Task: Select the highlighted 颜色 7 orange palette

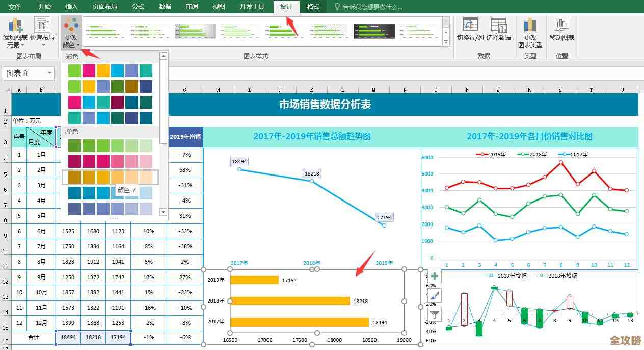Action: tap(110, 177)
